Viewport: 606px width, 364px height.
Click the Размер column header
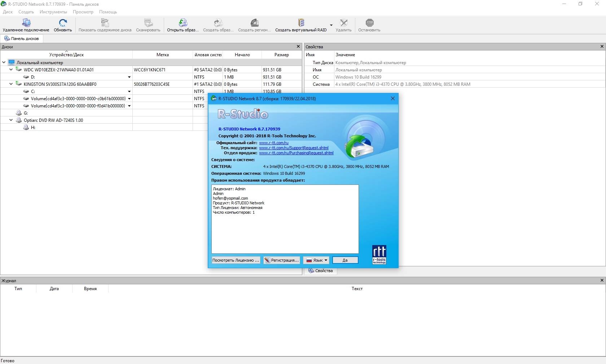click(282, 55)
